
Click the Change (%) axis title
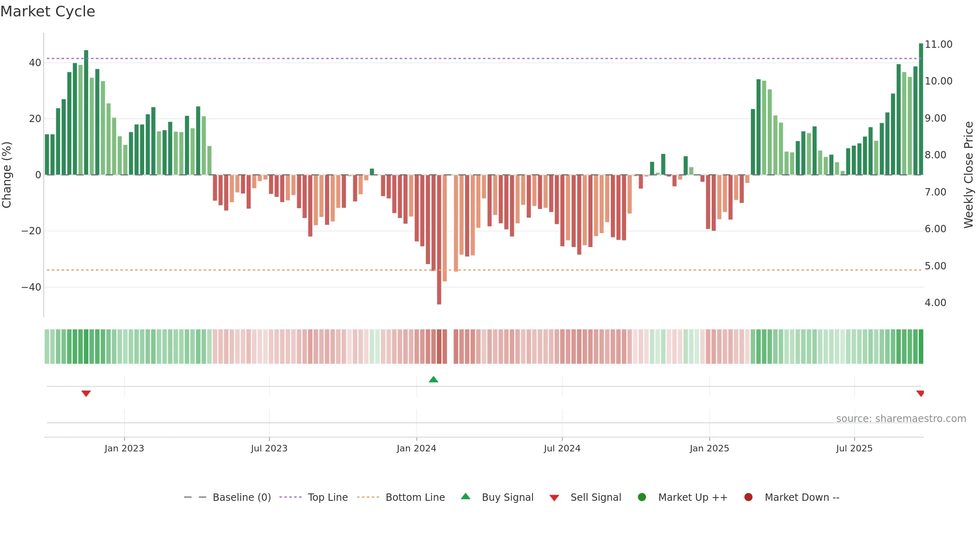click(7, 175)
